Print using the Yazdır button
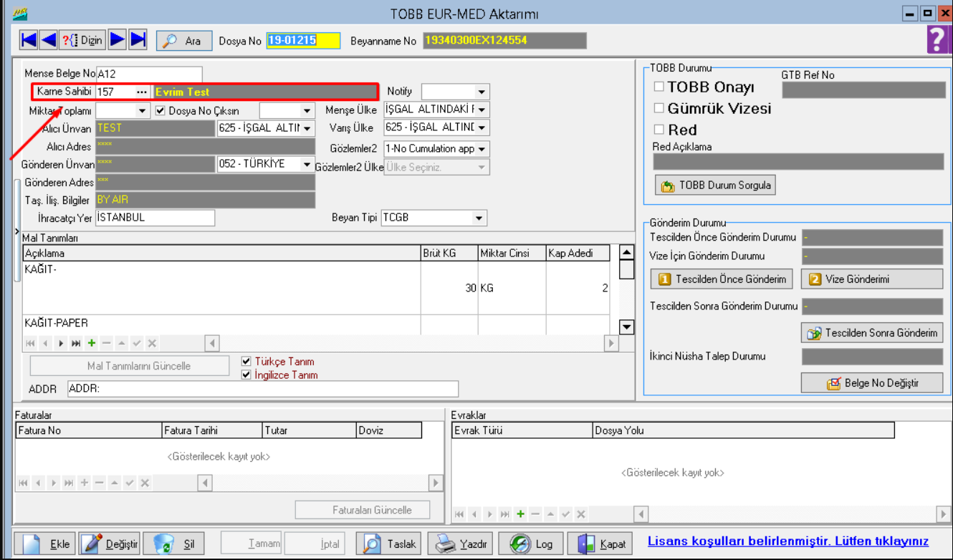Image resolution: width=953 pixels, height=560 pixels. tap(461, 544)
